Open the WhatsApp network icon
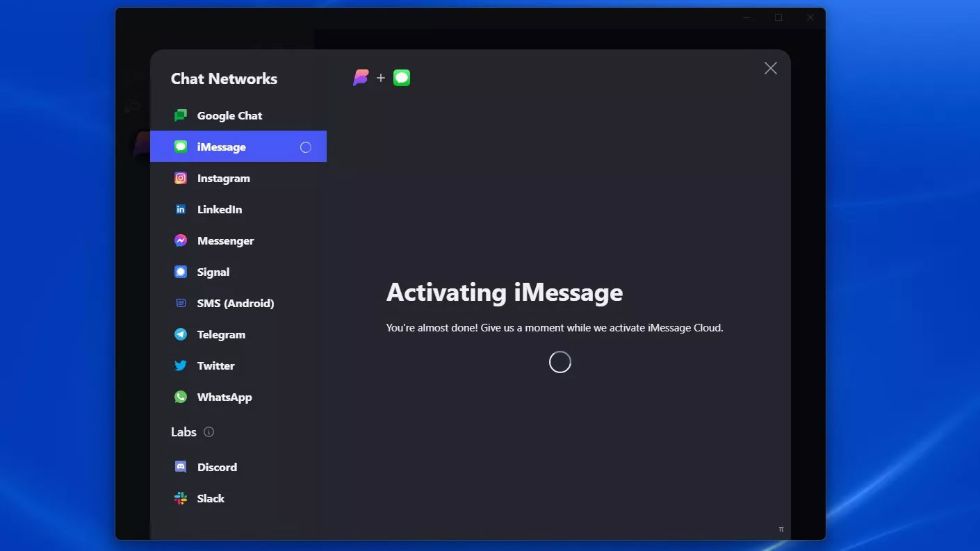The height and width of the screenshot is (551, 980). point(181,397)
